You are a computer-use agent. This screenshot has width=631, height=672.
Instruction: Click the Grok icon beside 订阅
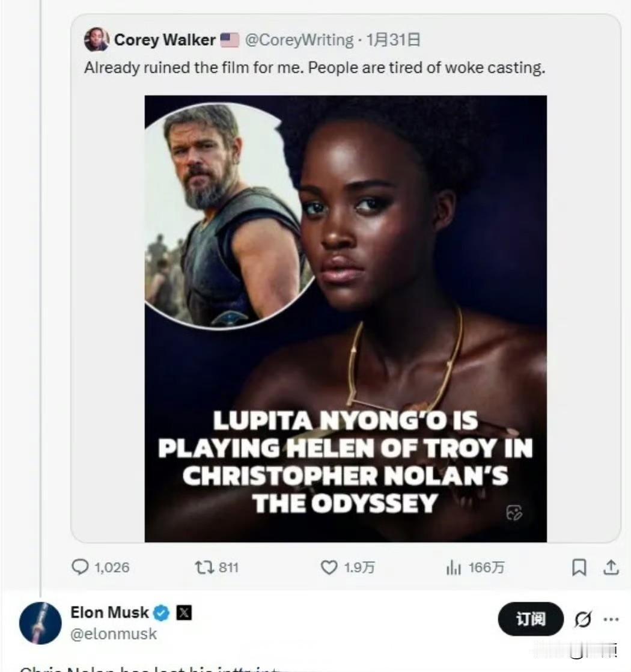tap(582, 619)
